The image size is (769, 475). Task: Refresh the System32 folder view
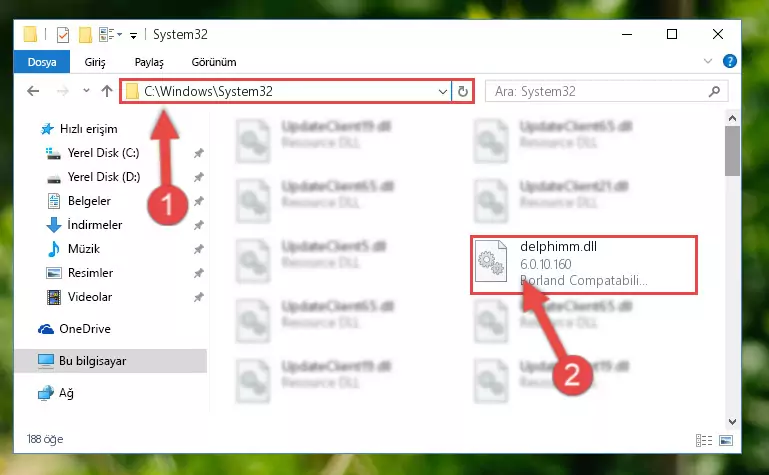(x=462, y=91)
